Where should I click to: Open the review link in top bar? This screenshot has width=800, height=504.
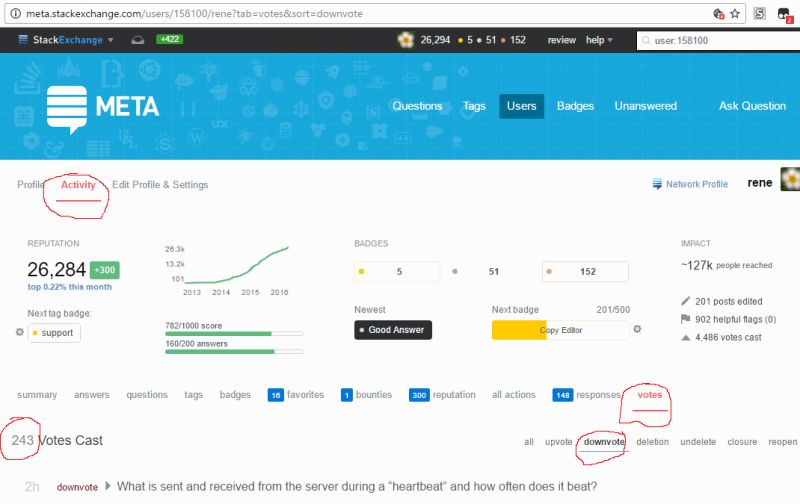pyautogui.click(x=562, y=40)
